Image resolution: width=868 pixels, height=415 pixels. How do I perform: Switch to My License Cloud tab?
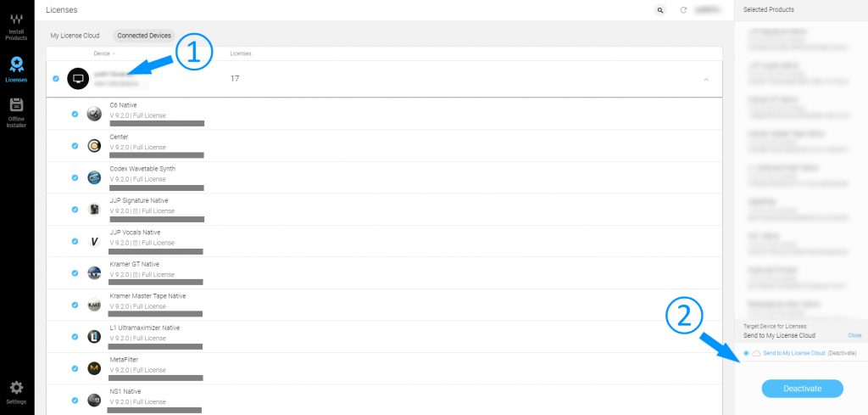click(75, 36)
